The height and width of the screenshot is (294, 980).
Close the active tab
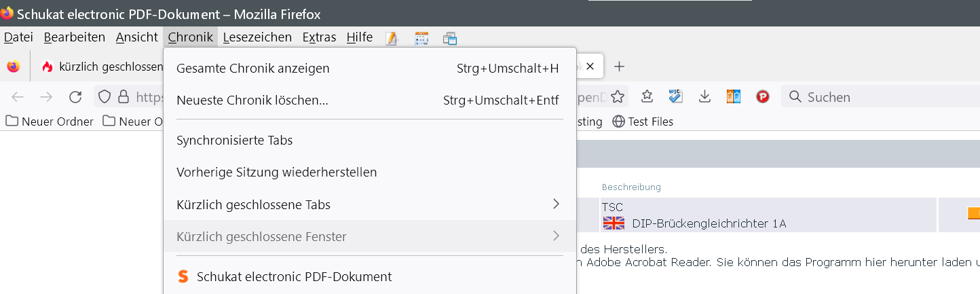(590, 67)
